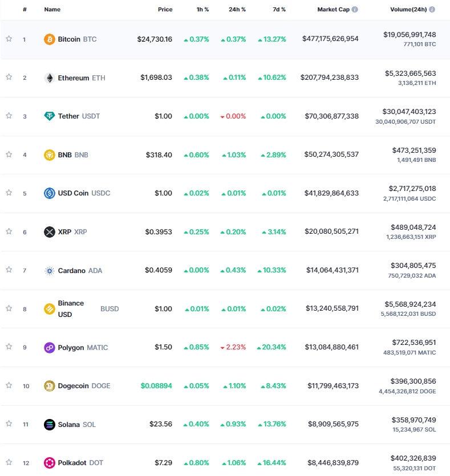Open the Volume(24h) info icon
The image size is (450, 476).
coord(432,10)
